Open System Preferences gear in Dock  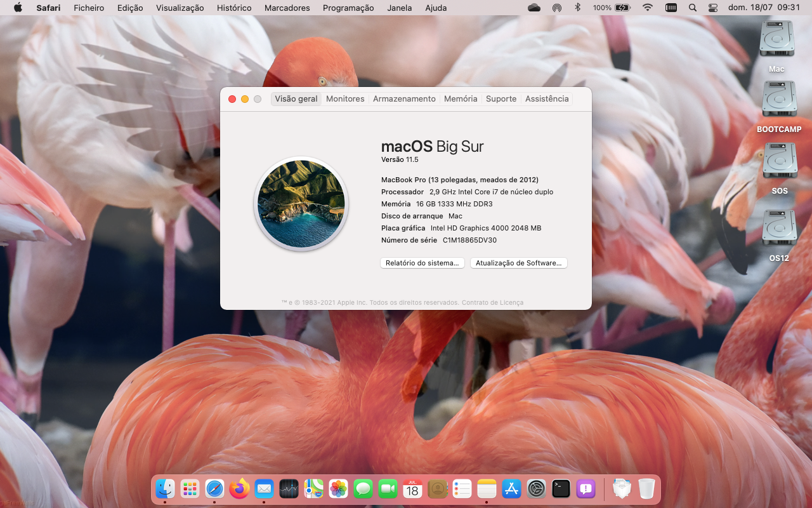click(x=537, y=488)
